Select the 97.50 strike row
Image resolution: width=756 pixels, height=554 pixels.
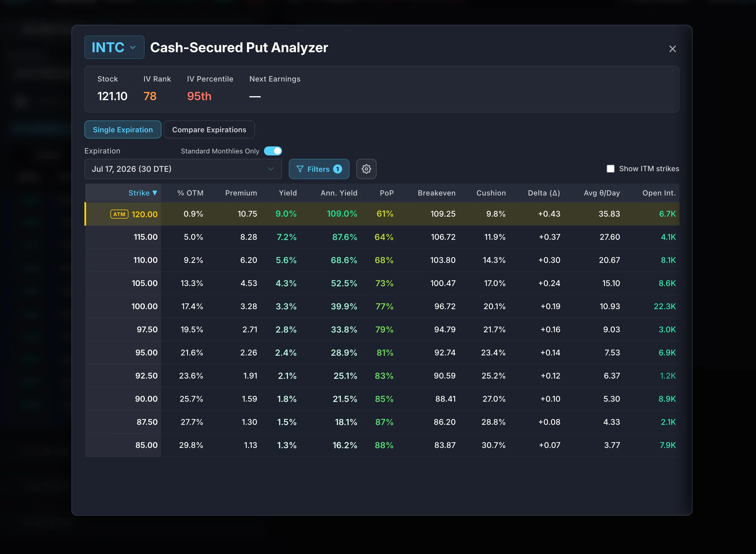coord(382,330)
